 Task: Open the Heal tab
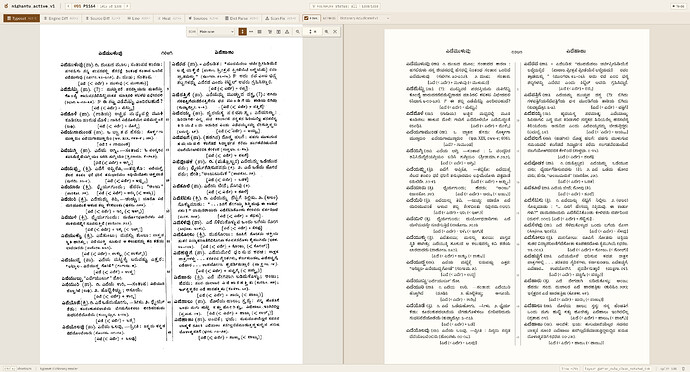[169, 18]
